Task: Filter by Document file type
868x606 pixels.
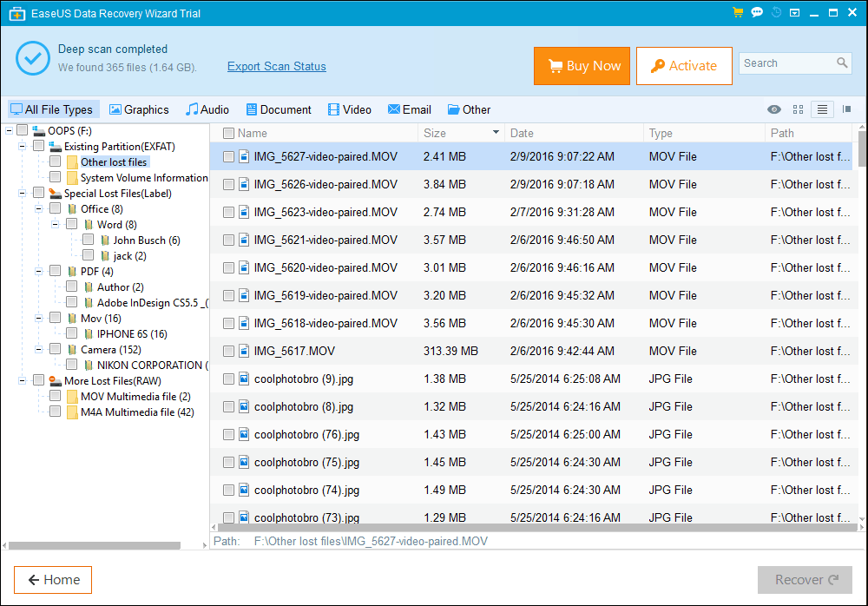Action: click(279, 109)
